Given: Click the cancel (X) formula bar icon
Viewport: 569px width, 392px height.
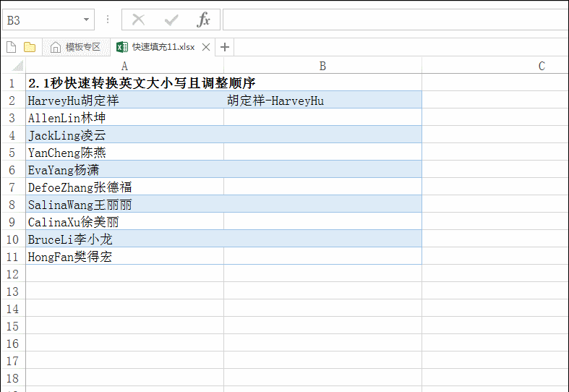Looking at the screenshot, I should point(138,20).
